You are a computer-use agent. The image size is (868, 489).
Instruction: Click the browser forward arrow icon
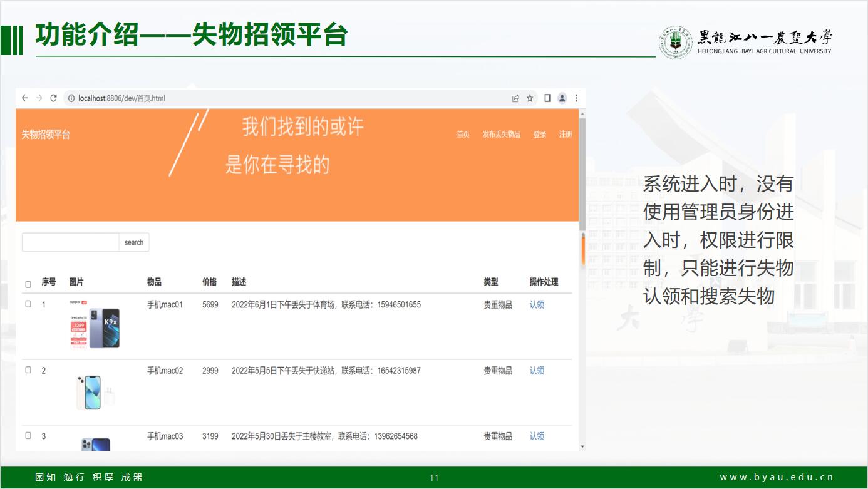click(x=39, y=98)
